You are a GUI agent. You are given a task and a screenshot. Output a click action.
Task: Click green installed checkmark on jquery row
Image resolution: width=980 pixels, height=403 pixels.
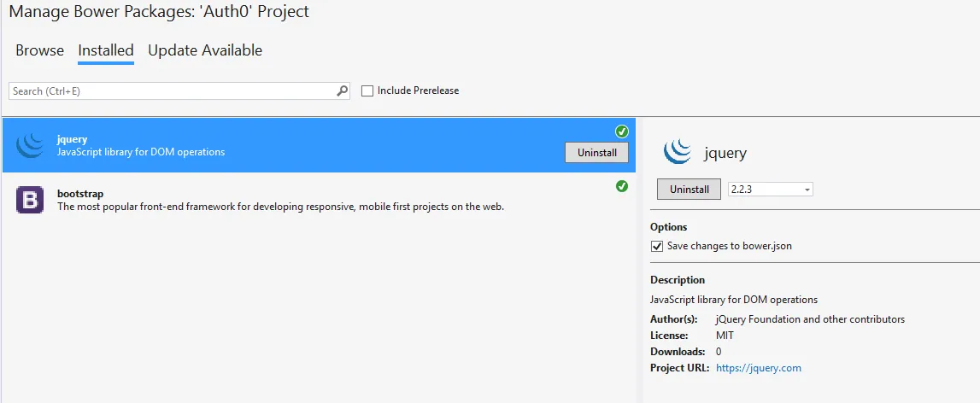tap(622, 131)
